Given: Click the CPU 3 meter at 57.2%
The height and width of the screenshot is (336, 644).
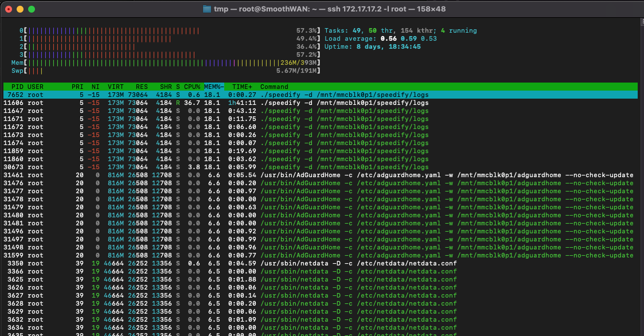Looking at the screenshot, I should pyautogui.click(x=170, y=54).
